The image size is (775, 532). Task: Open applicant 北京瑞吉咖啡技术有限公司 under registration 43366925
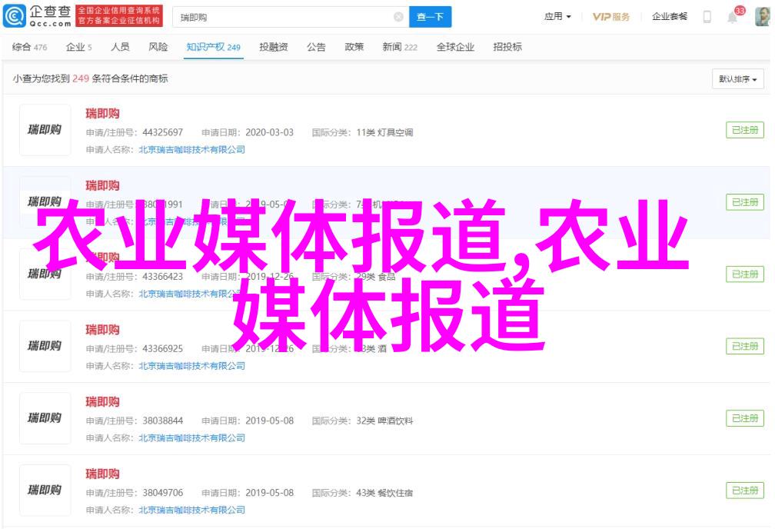[191, 366]
